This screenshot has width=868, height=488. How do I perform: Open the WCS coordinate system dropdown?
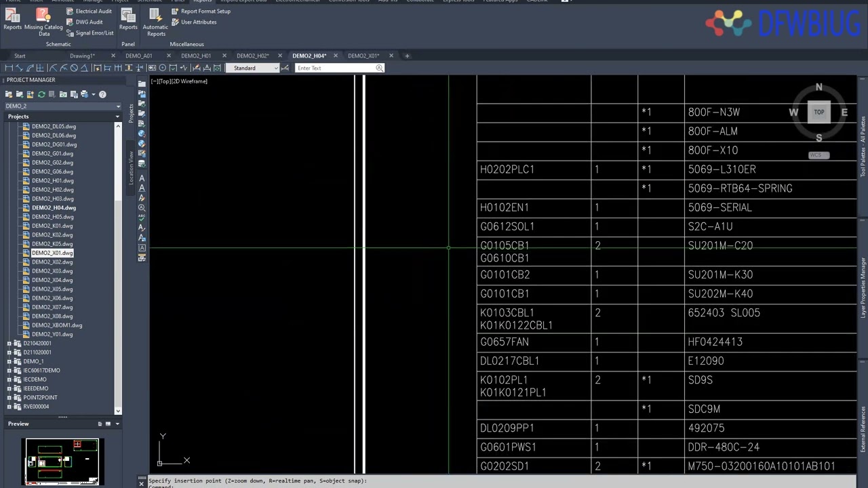[818, 155]
